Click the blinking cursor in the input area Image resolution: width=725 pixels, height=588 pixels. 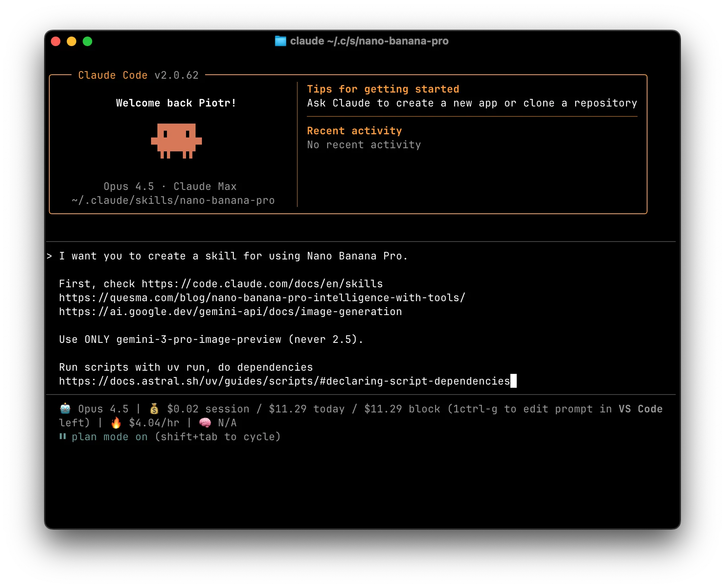point(514,381)
